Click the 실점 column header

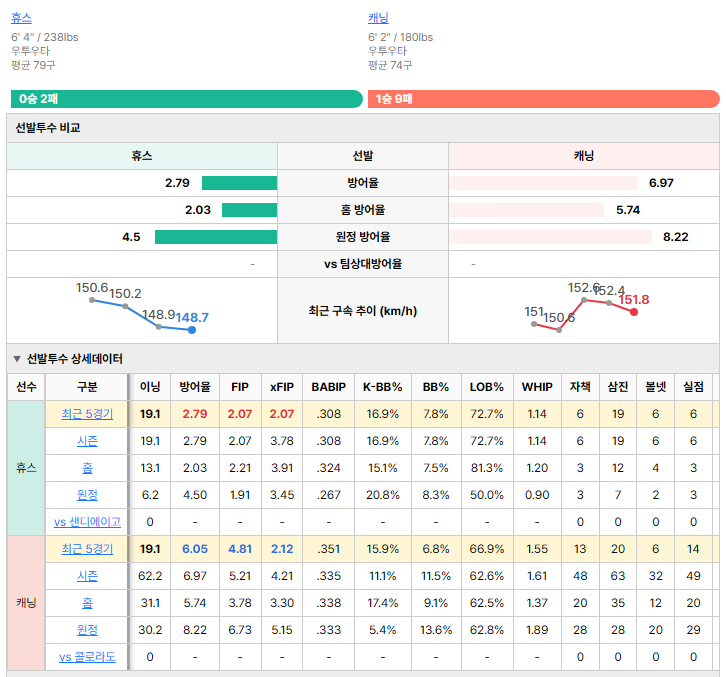pyautogui.click(x=694, y=387)
